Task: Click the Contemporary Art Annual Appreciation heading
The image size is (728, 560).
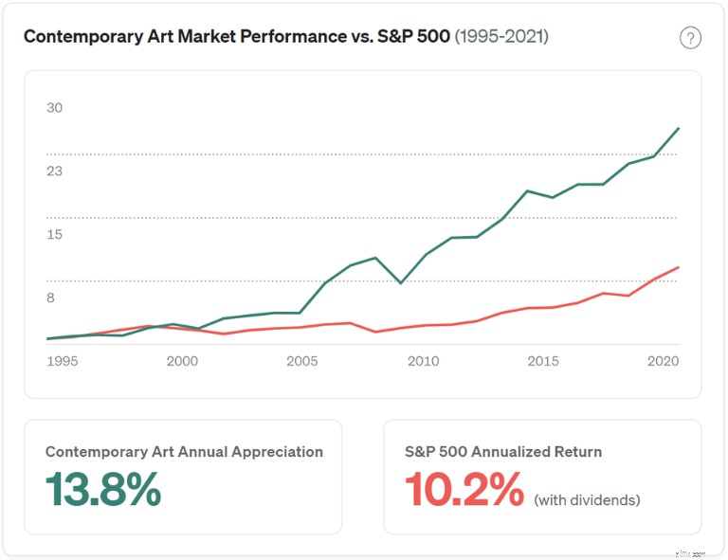Action: [x=184, y=452]
